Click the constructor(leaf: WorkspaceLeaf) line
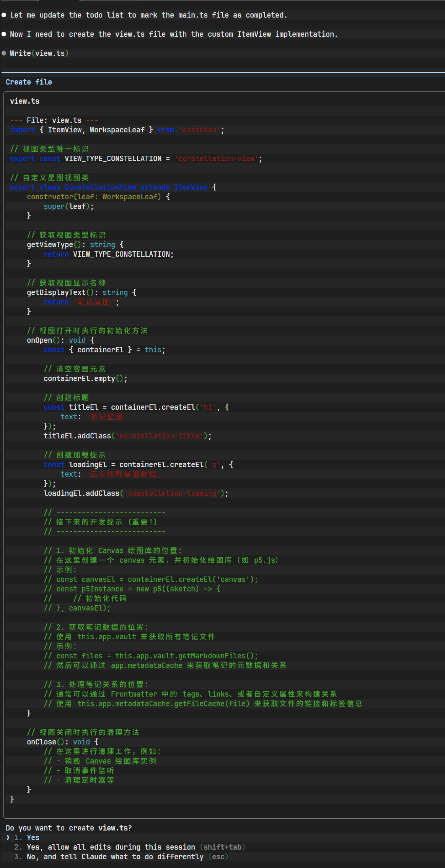This screenshot has width=445, height=868. click(x=98, y=197)
